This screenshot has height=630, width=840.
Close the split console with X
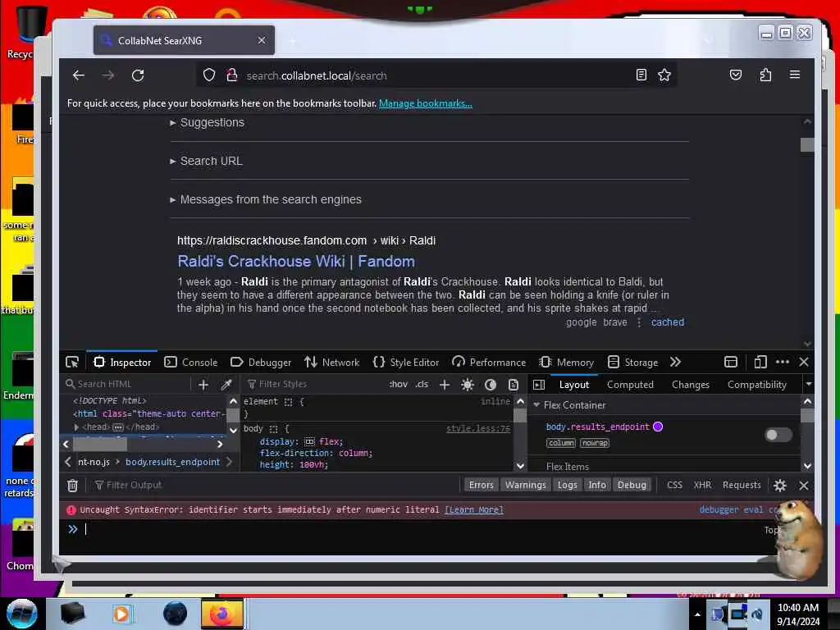click(x=804, y=486)
